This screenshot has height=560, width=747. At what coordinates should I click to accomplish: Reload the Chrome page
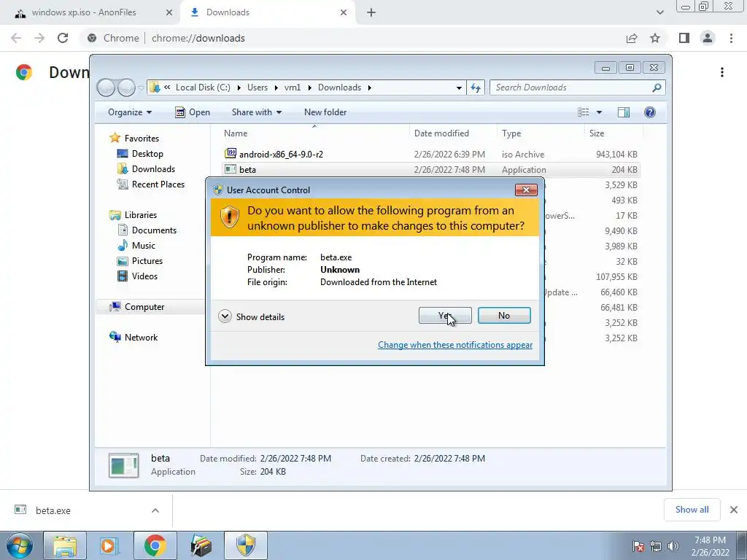[x=63, y=38]
